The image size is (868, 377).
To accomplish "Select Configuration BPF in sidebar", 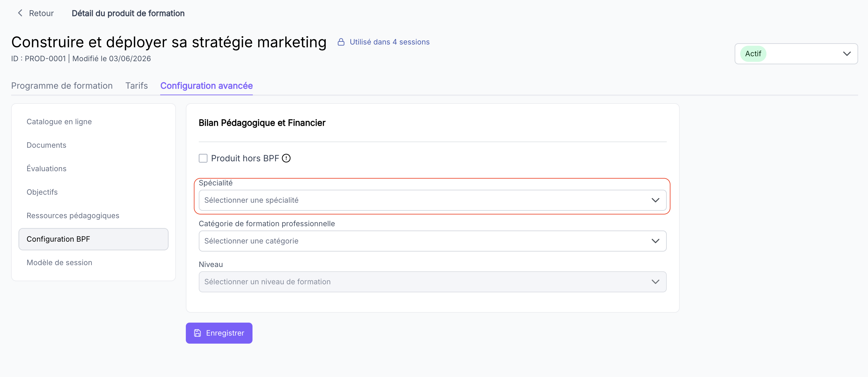I will tap(93, 239).
